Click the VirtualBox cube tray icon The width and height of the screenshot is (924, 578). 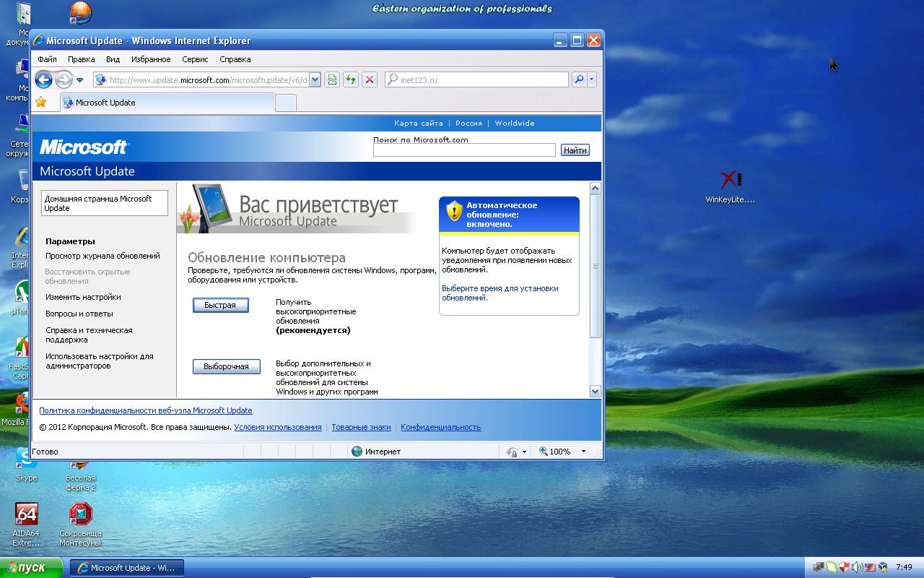coord(883,567)
